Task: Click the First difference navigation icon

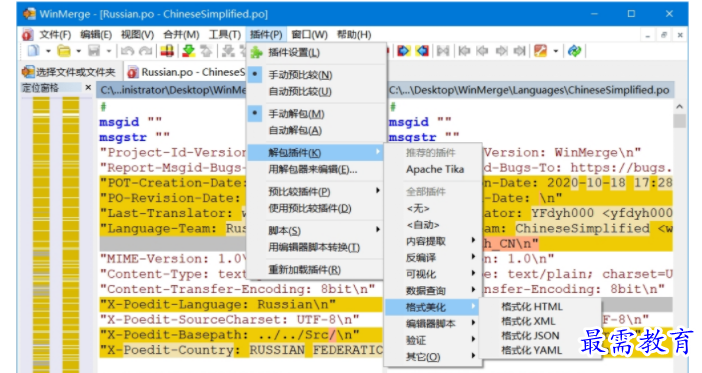Action: click(464, 51)
